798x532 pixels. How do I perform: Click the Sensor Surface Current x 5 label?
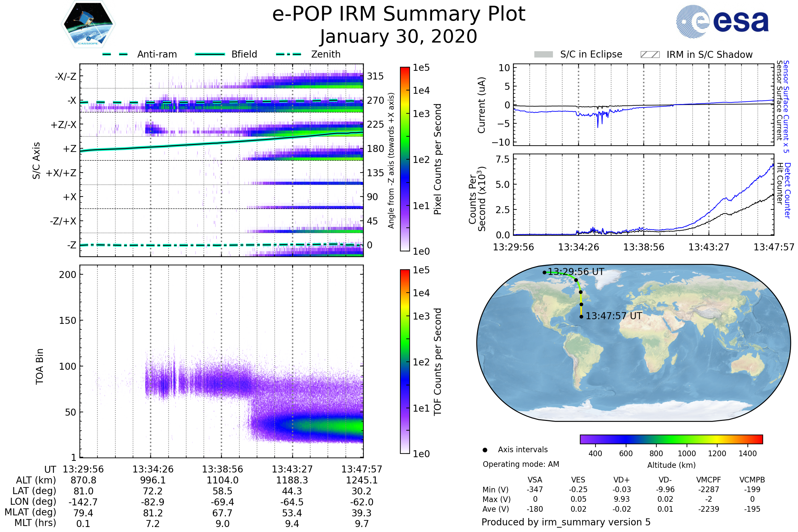[786, 106]
